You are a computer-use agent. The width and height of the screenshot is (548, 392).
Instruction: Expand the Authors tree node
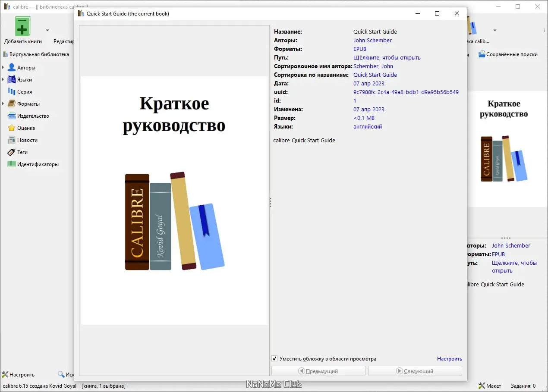click(x=3, y=68)
